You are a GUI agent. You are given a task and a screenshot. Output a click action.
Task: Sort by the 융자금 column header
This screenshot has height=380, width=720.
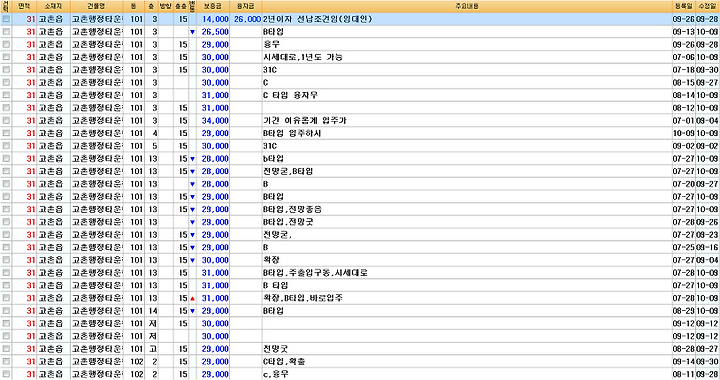tap(245, 6)
